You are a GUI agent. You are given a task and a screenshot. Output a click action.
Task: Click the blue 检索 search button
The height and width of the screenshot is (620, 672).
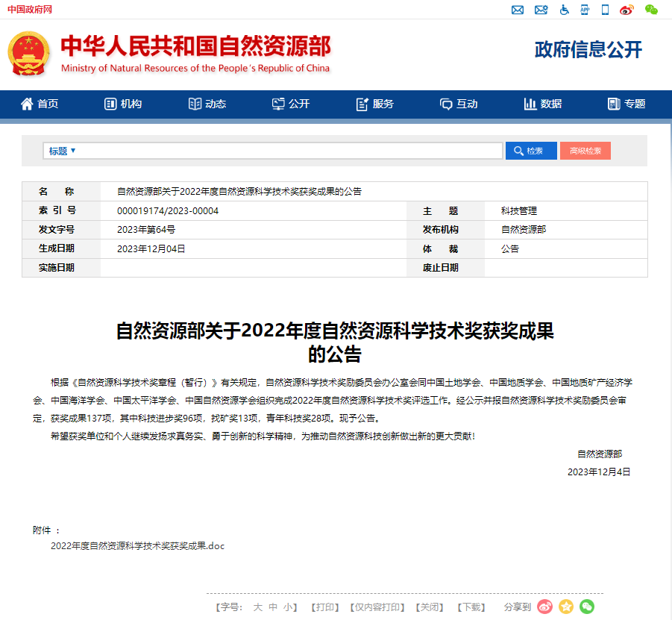[531, 151]
